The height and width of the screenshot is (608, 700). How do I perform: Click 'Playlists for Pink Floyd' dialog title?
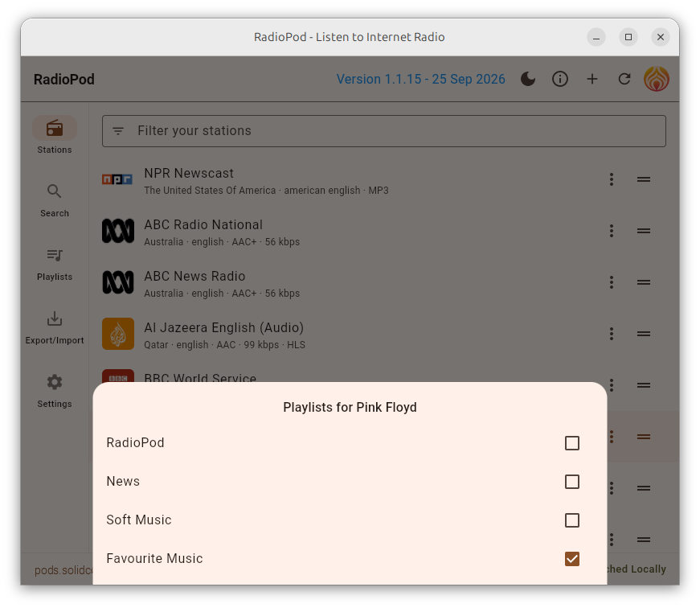[x=350, y=408]
